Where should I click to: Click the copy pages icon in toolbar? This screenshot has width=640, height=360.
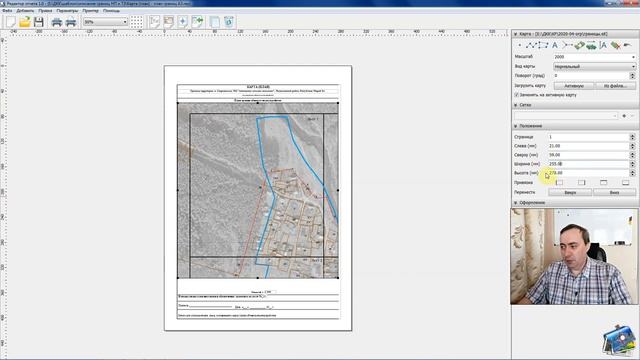[x=215, y=22]
